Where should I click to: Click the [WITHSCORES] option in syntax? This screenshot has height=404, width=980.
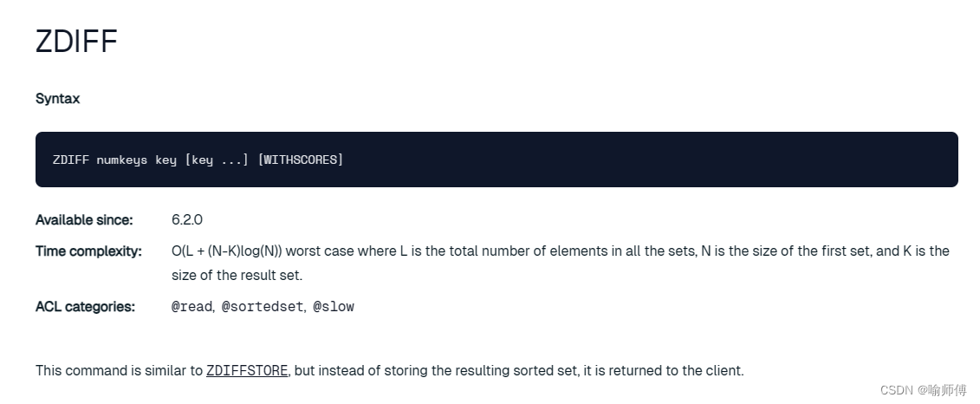(301, 160)
